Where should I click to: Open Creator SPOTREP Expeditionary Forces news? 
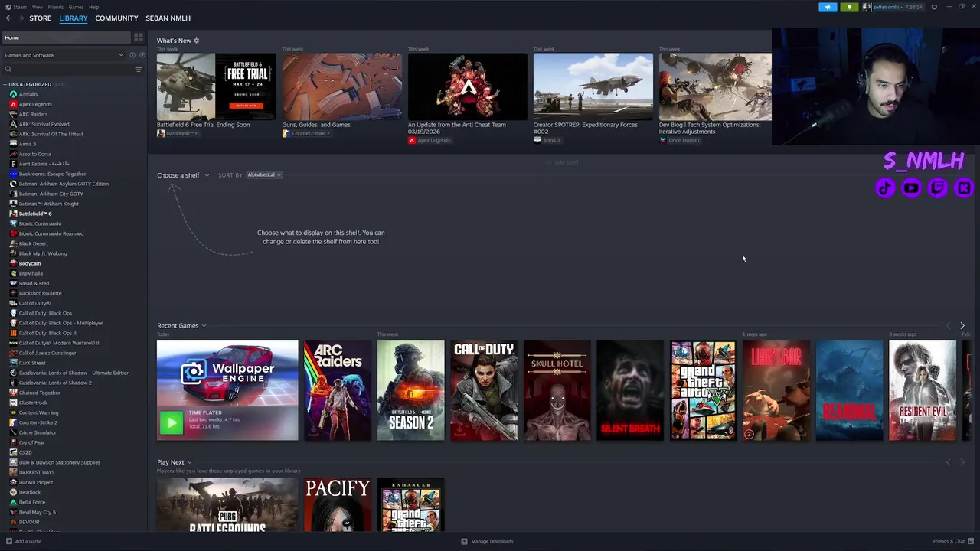click(x=593, y=86)
